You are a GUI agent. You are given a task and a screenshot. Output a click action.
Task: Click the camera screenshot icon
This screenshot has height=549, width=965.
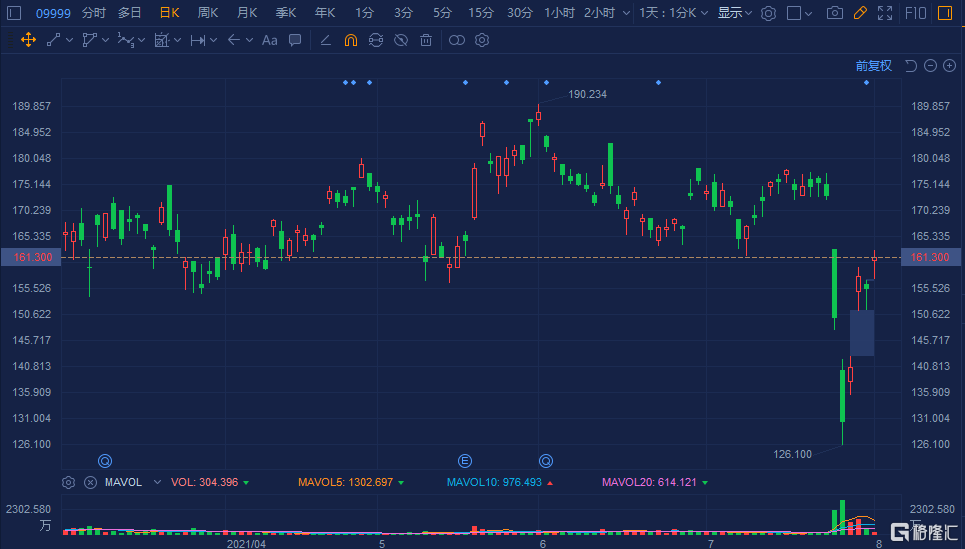tap(834, 13)
